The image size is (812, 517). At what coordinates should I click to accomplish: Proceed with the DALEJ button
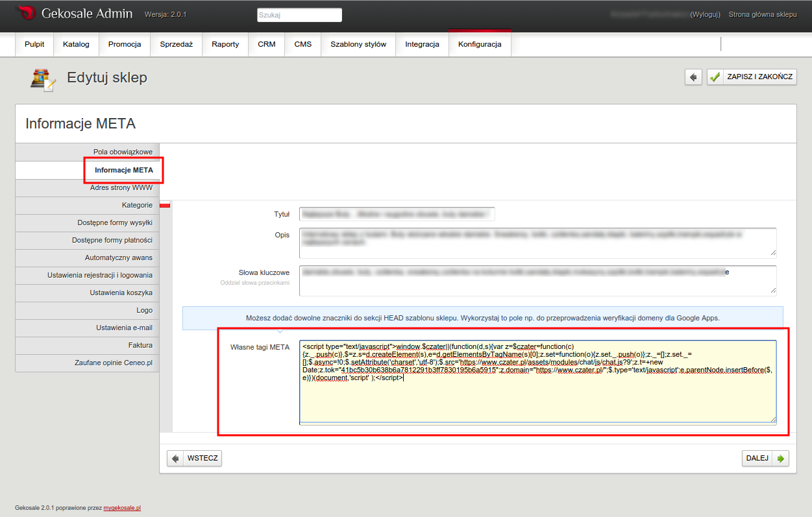766,458
